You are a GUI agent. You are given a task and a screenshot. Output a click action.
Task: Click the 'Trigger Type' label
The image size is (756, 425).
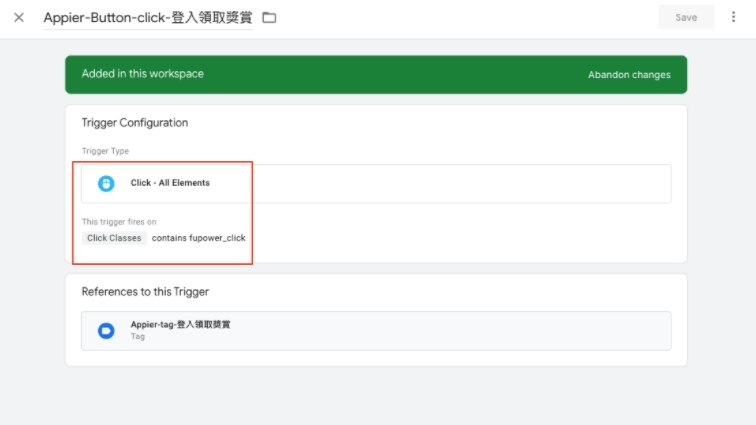(x=105, y=151)
